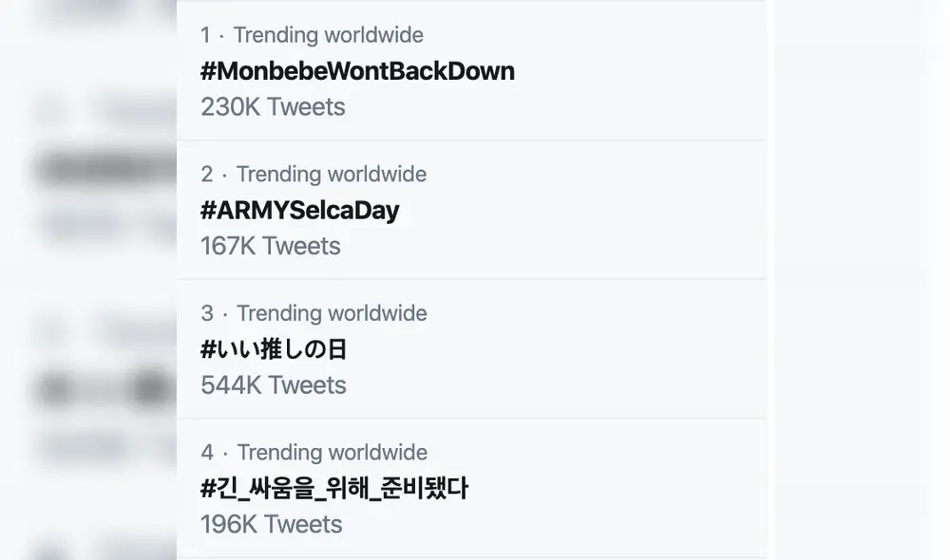Click the 230K Tweets count
The width and height of the screenshot is (950, 560).
click(273, 106)
